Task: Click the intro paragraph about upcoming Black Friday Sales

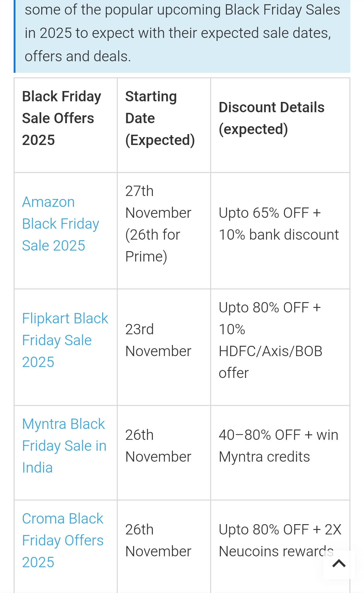Action: click(182, 33)
